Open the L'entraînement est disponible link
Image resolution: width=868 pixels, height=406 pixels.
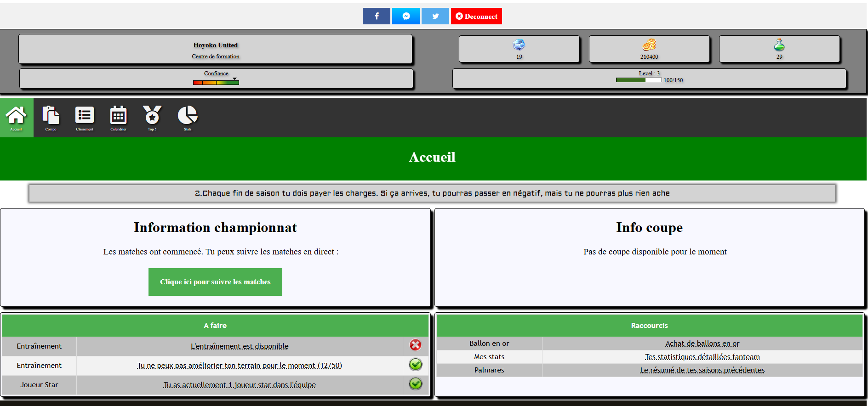tap(240, 346)
